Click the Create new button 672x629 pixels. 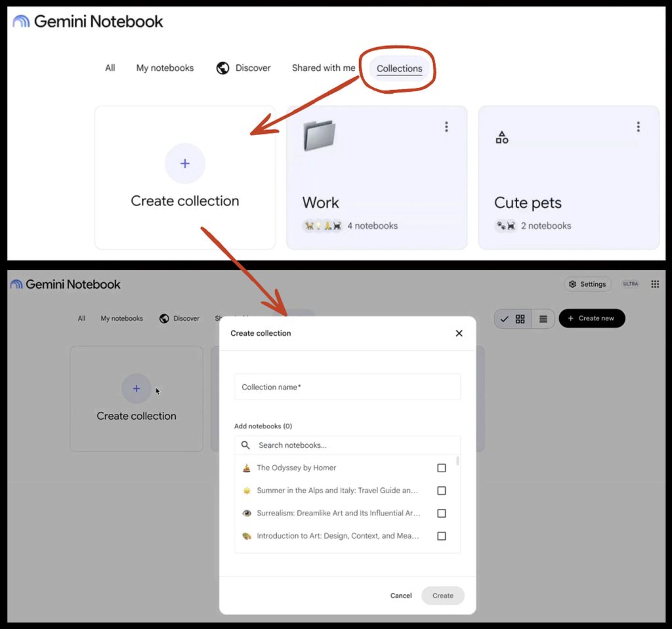coord(591,318)
